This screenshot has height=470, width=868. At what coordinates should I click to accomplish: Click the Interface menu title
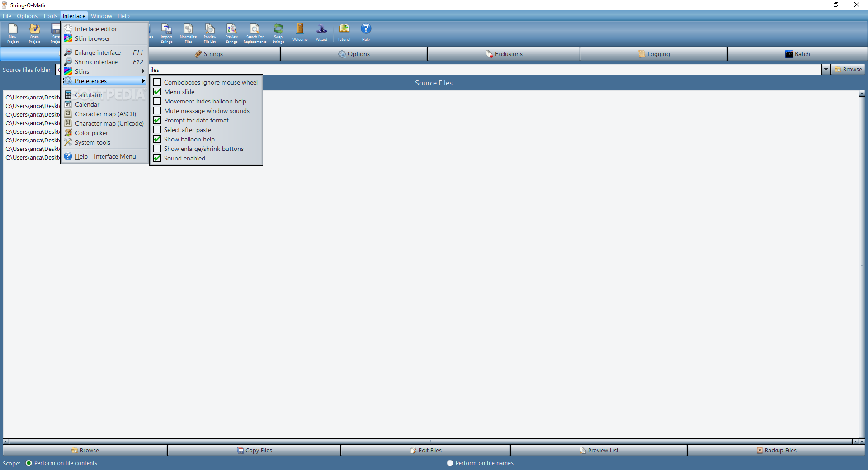[x=74, y=16]
